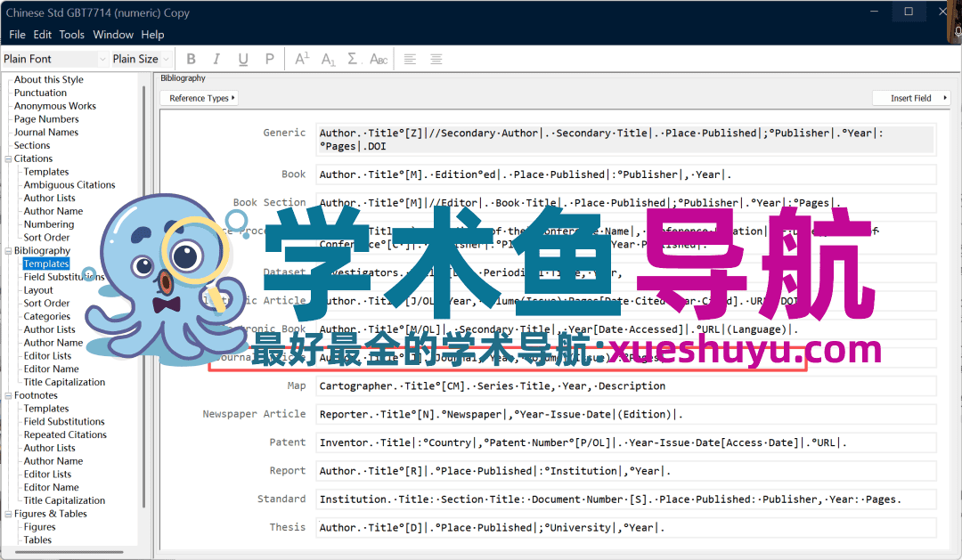Collapse the Citations tree node

click(x=9, y=159)
